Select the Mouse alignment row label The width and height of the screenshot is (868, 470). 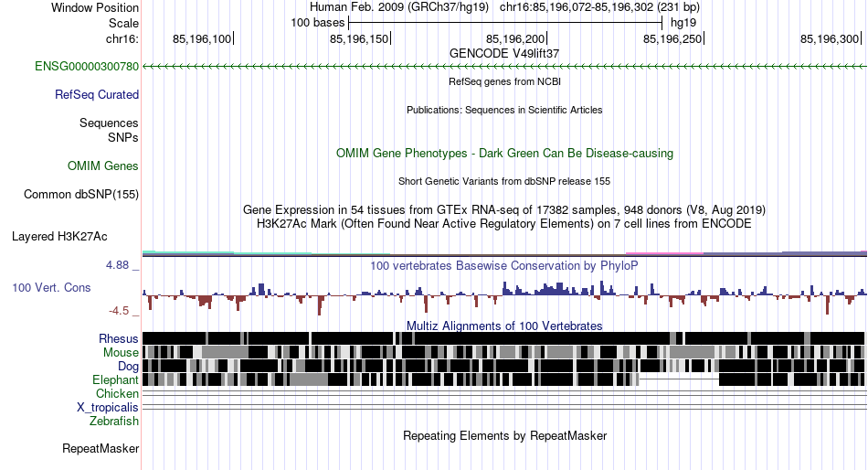(121, 353)
